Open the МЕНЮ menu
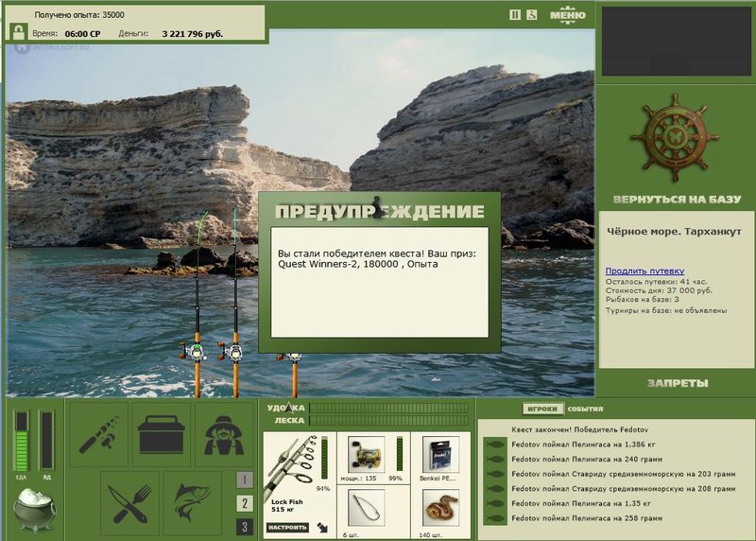The width and height of the screenshot is (756, 541). click(x=568, y=15)
